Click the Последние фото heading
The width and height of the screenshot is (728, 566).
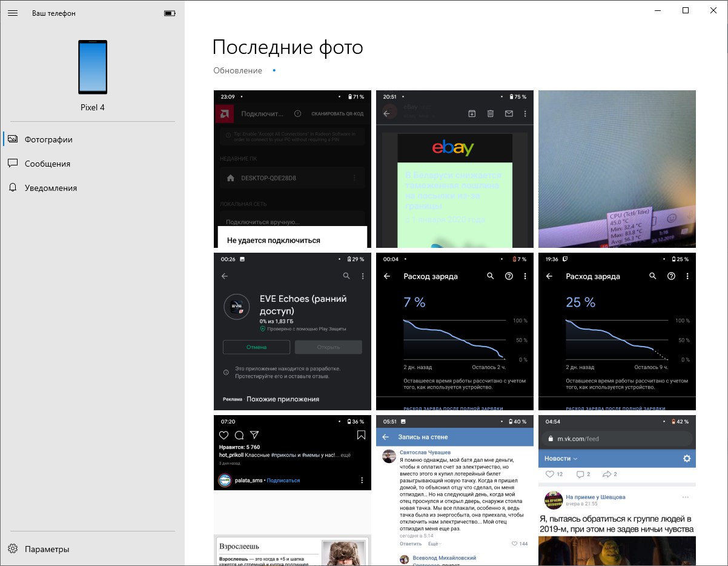(288, 47)
